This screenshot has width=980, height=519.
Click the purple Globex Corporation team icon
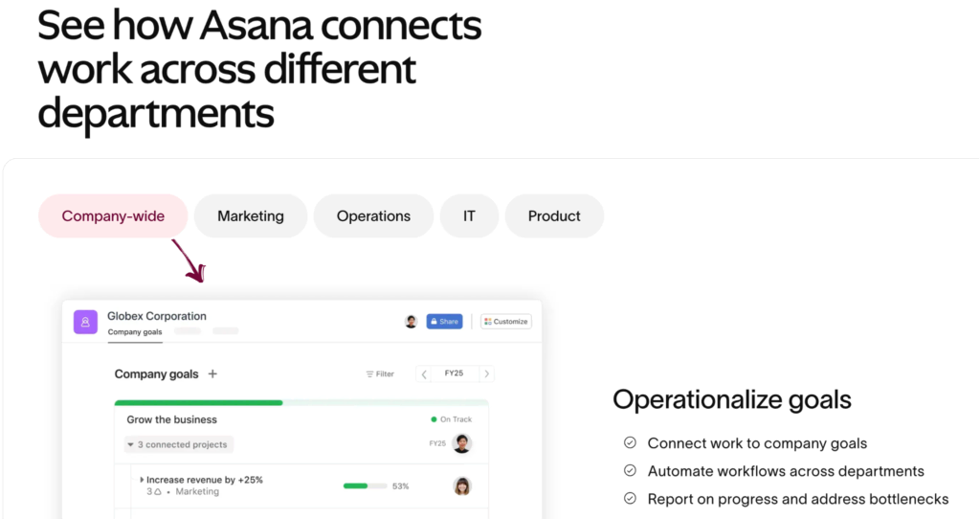[x=85, y=322]
